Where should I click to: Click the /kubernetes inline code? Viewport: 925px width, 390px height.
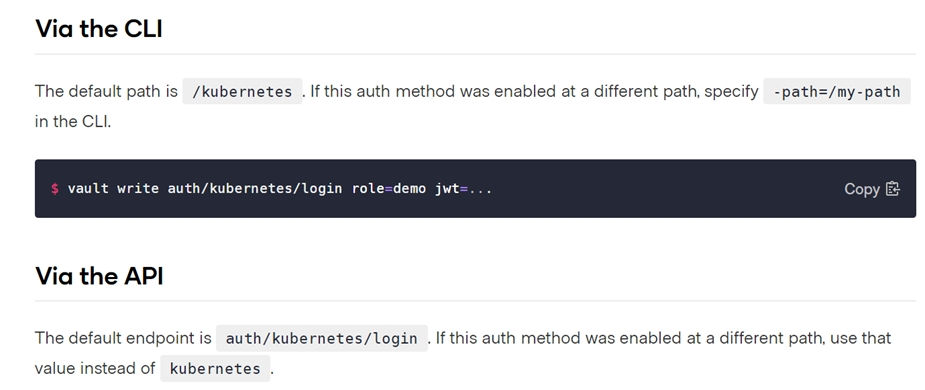(242, 91)
